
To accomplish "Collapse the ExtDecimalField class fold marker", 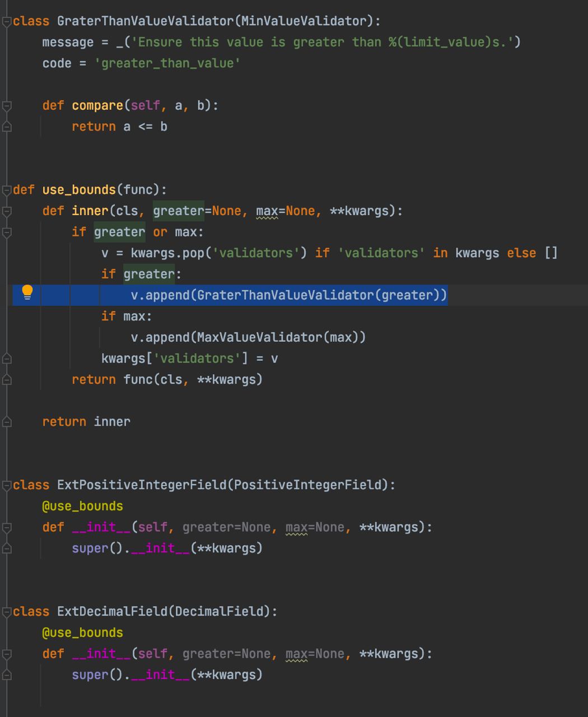I will pos(7,612).
